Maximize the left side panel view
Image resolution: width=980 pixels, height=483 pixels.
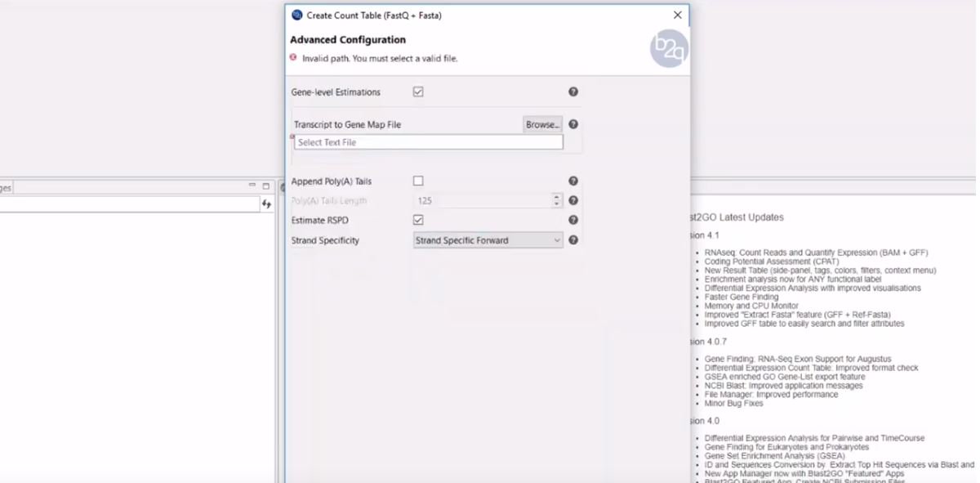265,186
